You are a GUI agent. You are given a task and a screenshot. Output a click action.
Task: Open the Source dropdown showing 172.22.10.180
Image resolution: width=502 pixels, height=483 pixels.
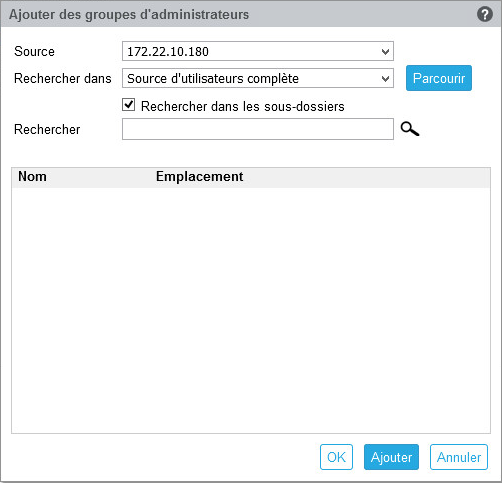click(258, 51)
